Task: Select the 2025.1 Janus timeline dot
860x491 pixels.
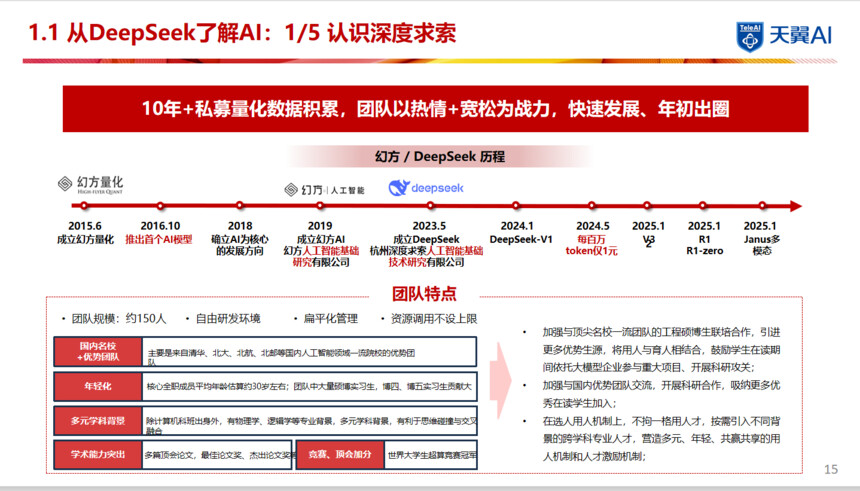Action: pyautogui.click(x=762, y=206)
